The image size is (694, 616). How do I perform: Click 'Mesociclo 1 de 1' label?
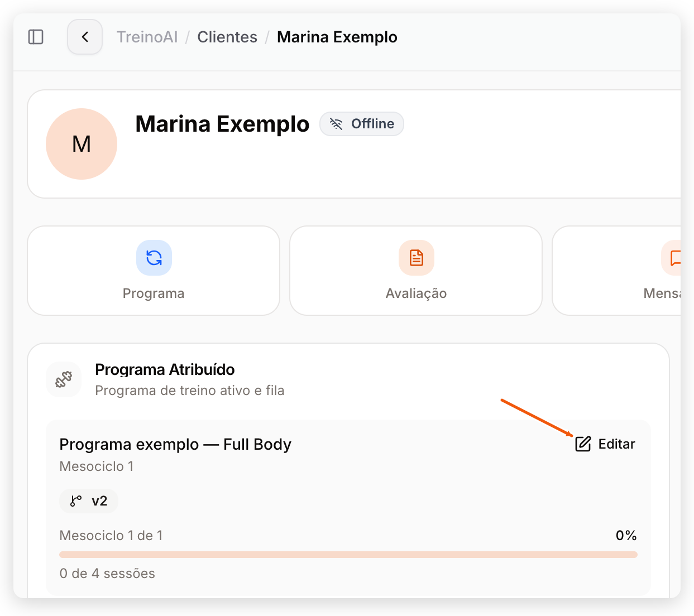(x=111, y=536)
